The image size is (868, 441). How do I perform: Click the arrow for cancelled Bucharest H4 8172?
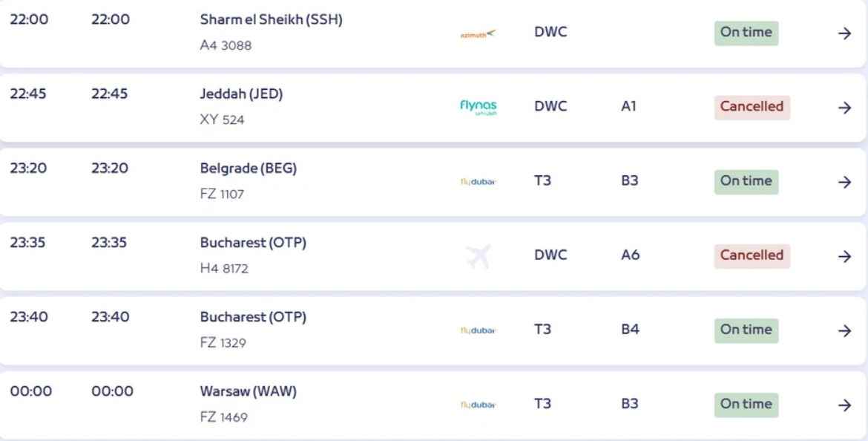pyautogui.click(x=844, y=256)
